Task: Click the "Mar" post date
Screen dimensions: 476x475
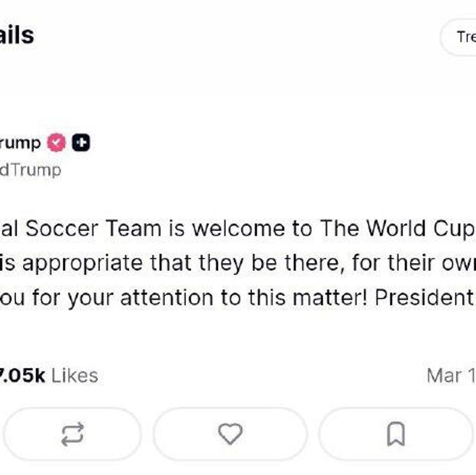Action: coord(444,376)
